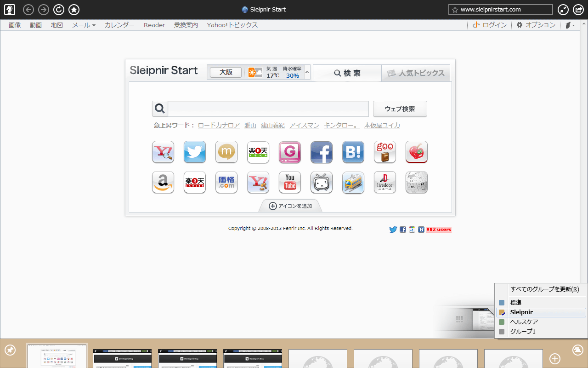Open the train transit icon
Viewport: 588px width, 368px height.
coord(353,182)
